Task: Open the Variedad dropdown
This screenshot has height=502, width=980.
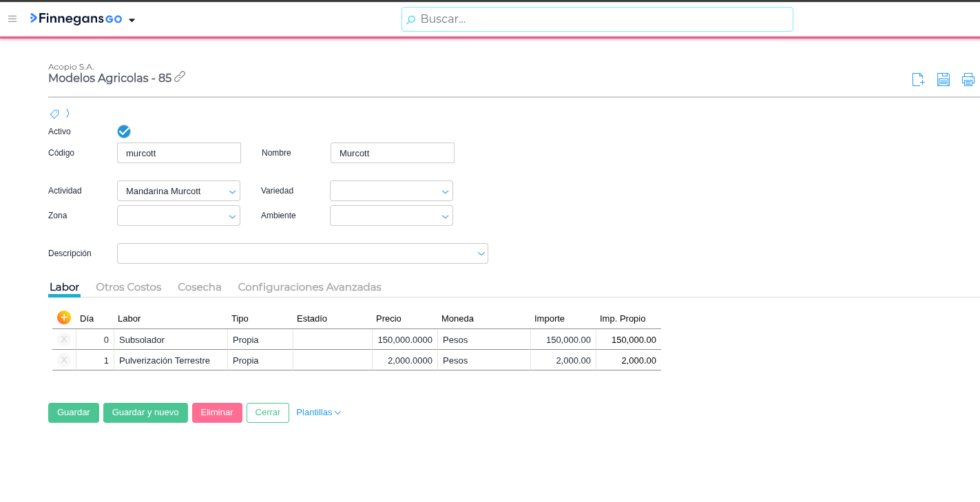Action: 445,191
